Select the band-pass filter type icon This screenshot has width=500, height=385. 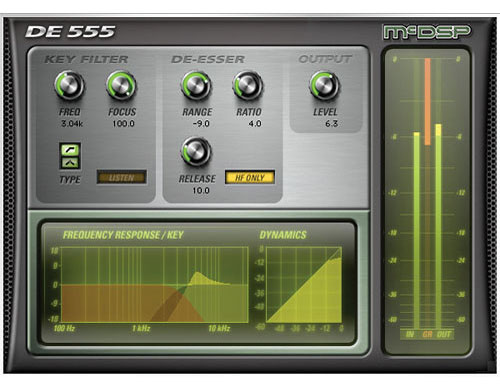(x=70, y=163)
